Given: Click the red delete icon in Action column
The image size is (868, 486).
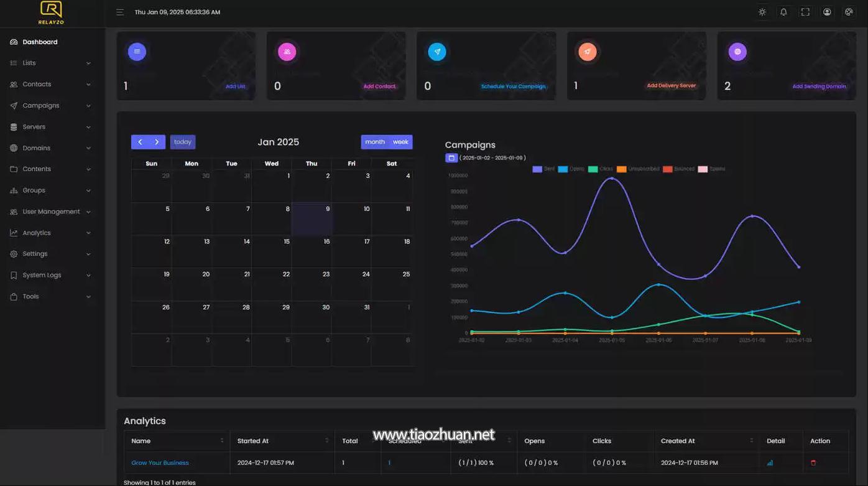Looking at the screenshot, I should 813,462.
